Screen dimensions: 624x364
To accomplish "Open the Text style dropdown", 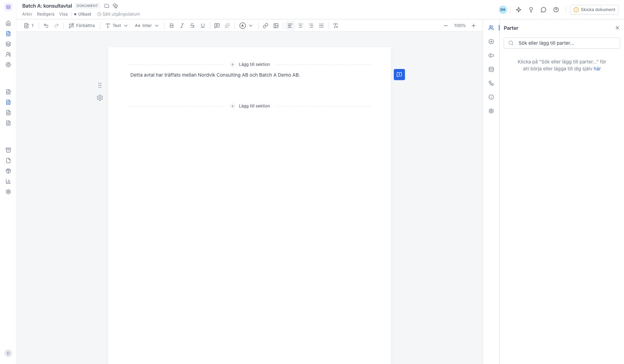I will tap(116, 26).
